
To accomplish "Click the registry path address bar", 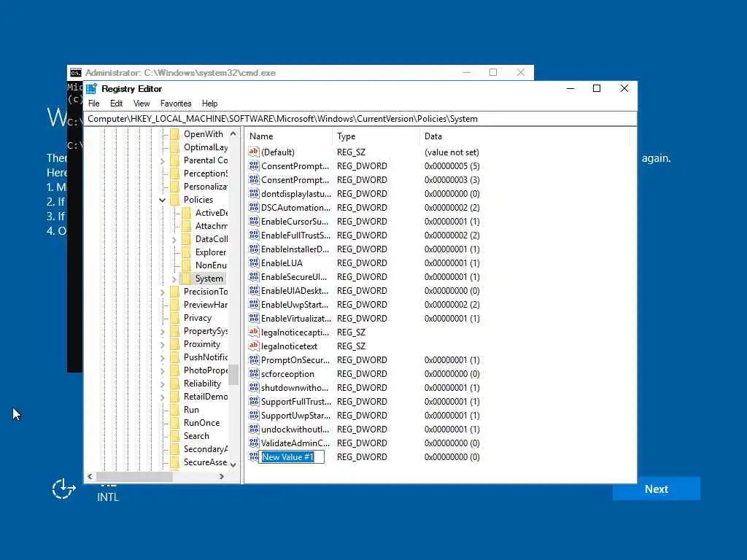I will click(360, 119).
